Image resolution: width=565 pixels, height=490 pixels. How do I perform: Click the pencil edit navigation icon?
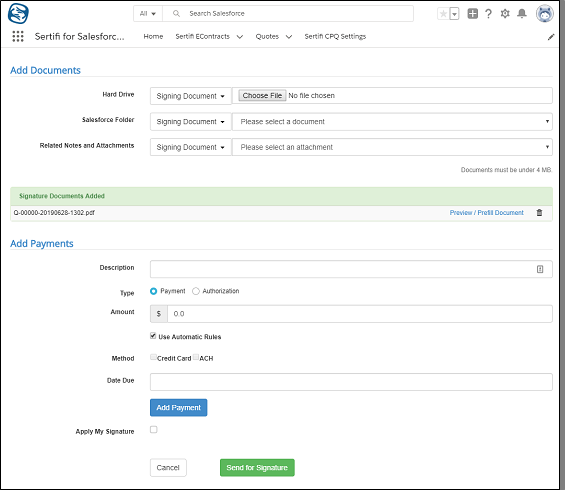click(551, 37)
